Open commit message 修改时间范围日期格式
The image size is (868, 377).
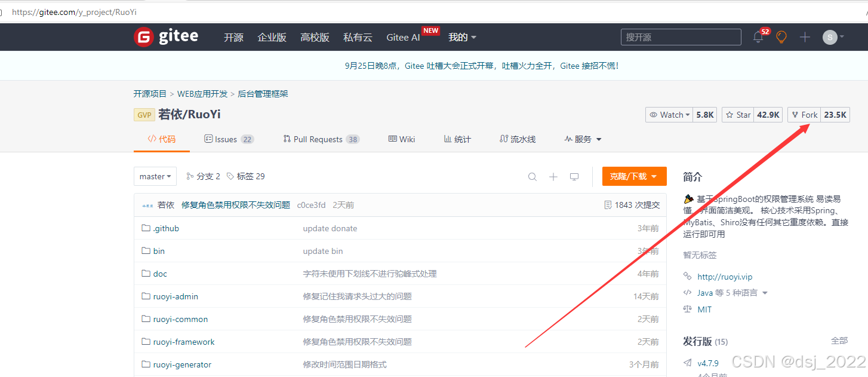point(345,364)
